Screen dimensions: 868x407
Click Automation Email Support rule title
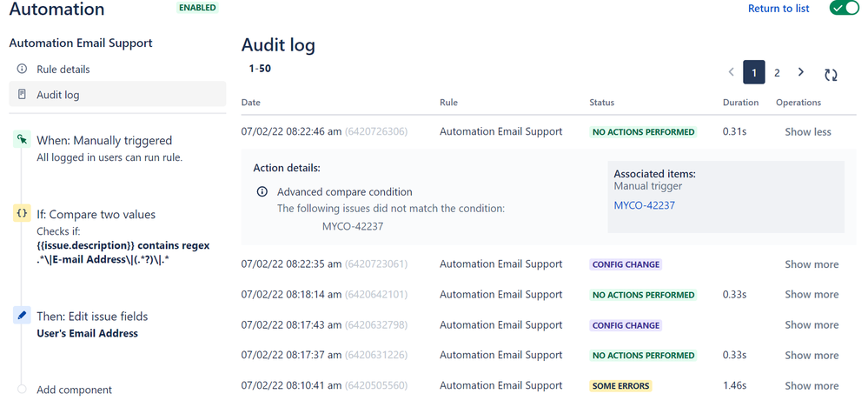tap(81, 43)
